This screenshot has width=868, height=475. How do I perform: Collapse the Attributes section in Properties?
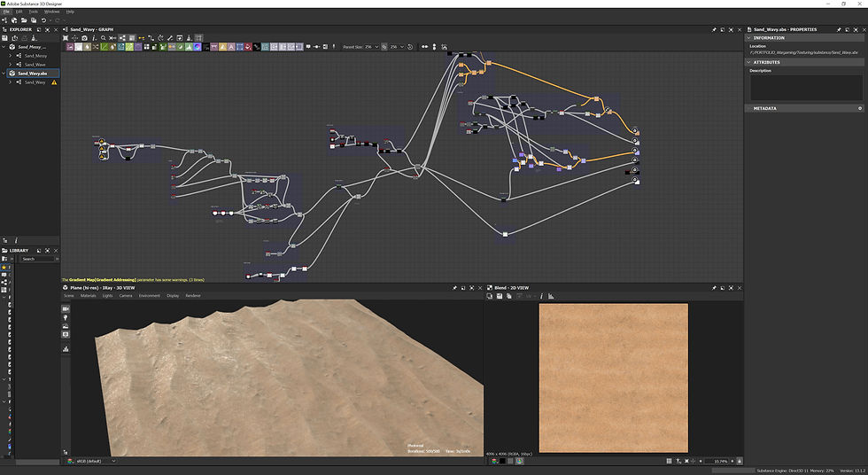click(x=749, y=63)
